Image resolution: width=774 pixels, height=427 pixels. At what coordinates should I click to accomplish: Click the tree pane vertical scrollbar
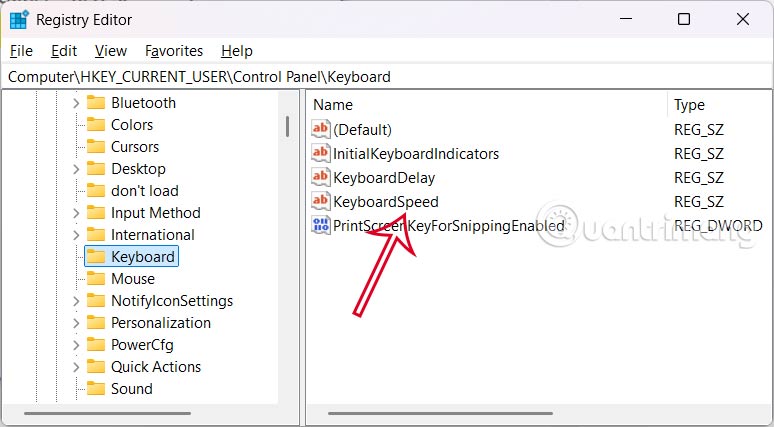[x=288, y=126]
